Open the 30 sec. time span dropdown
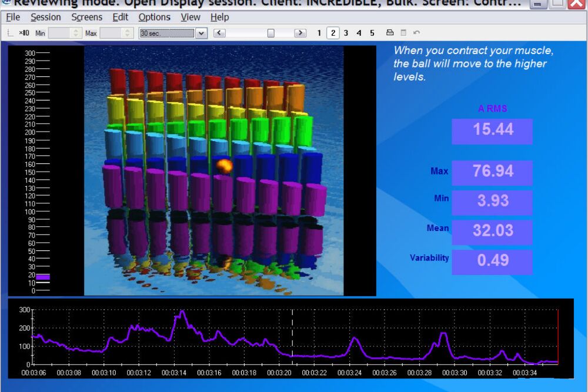Image resolution: width=588 pixels, height=392 pixels. [202, 33]
